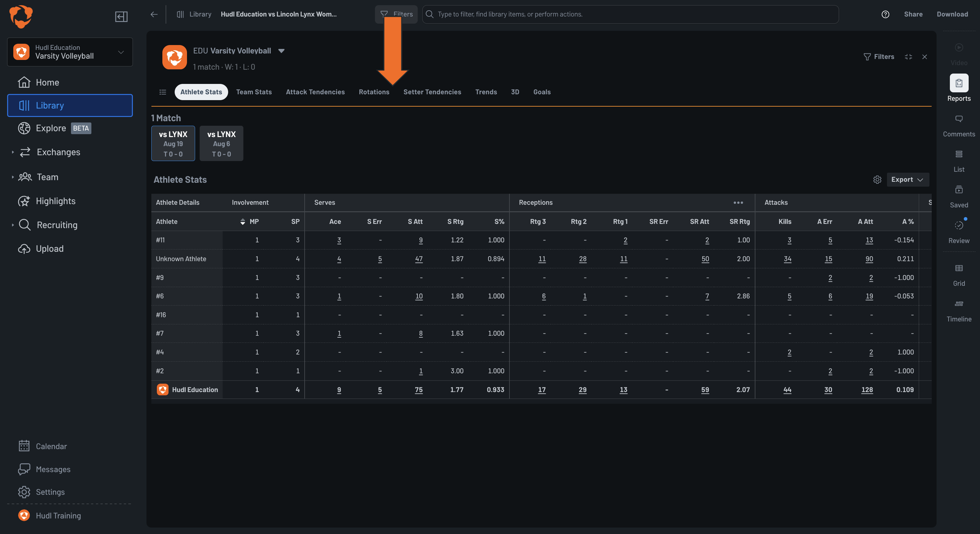
Task: Open the Setter Tendencies tab
Action: (432, 92)
